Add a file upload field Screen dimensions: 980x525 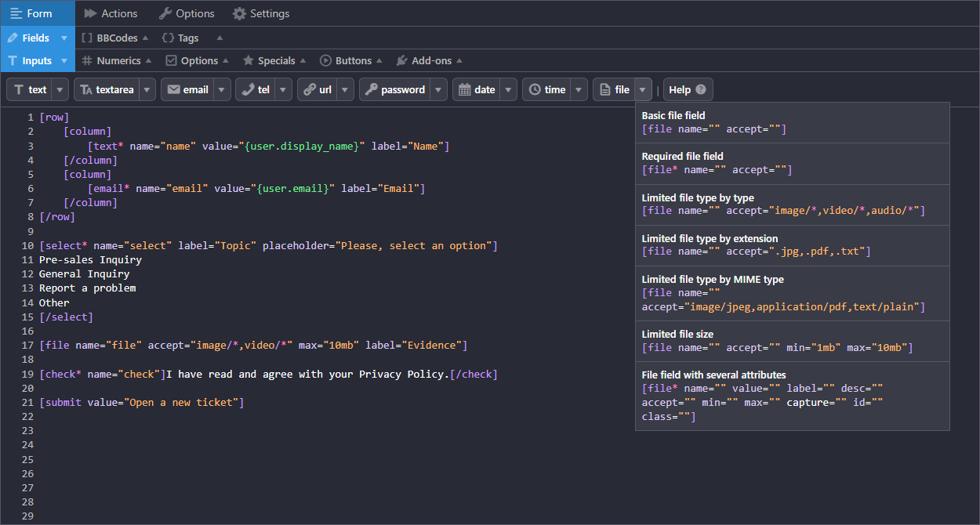[615, 89]
